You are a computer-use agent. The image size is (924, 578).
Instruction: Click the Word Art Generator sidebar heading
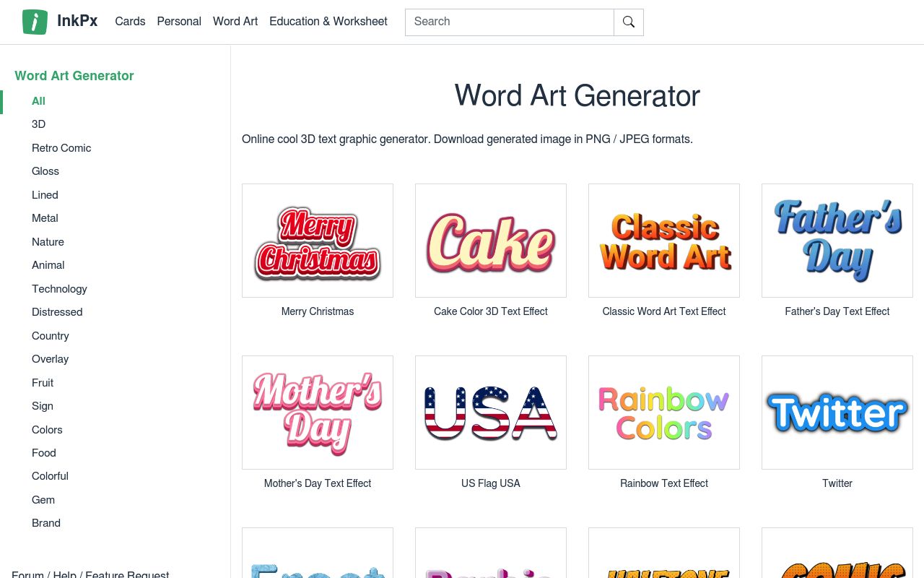click(x=74, y=76)
